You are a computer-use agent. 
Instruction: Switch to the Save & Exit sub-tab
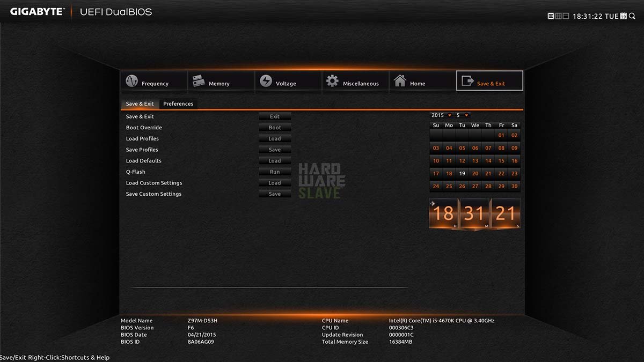tap(140, 104)
